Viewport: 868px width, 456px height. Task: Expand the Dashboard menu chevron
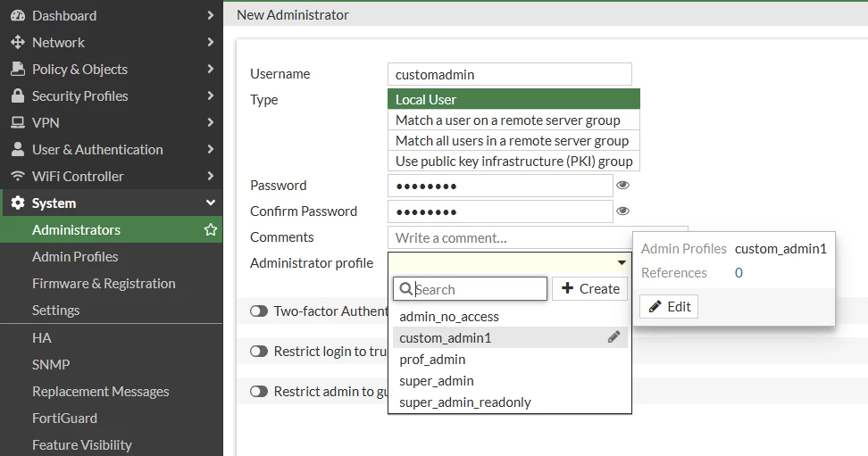click(211, 15)
